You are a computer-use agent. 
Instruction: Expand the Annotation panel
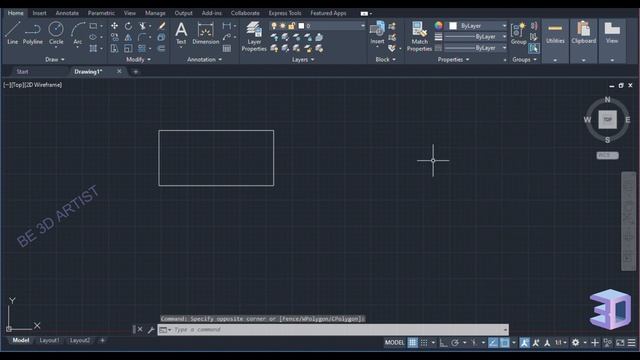pyautogui.click(x=204, y=60)
